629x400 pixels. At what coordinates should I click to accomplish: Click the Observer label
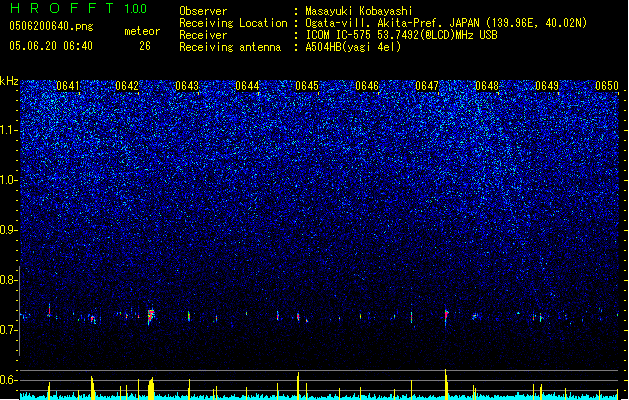click(203, 11)
